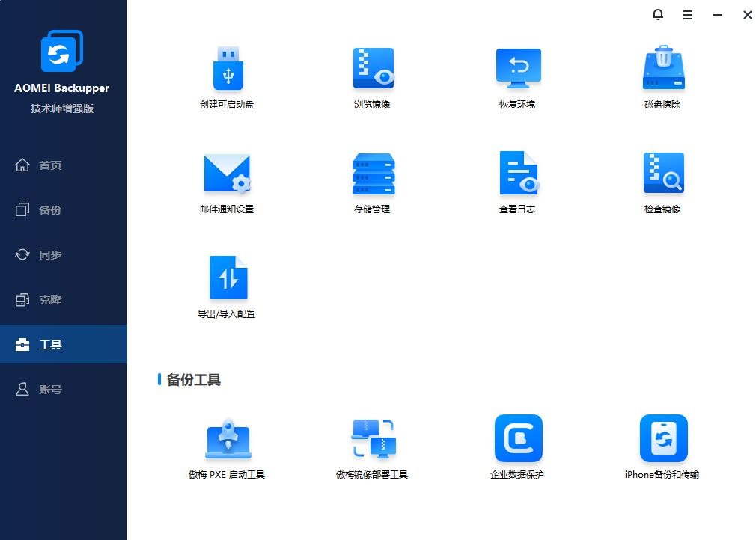Launch the 浏览镜像 image browsing tool
The width and height of the screenshot is (756, 540).
[x=372, y=75]
